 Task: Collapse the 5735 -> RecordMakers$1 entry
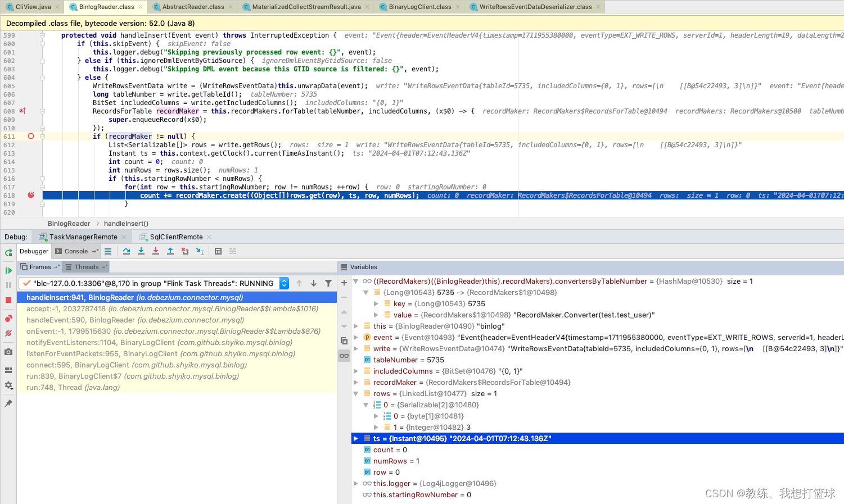pos(365,292)
